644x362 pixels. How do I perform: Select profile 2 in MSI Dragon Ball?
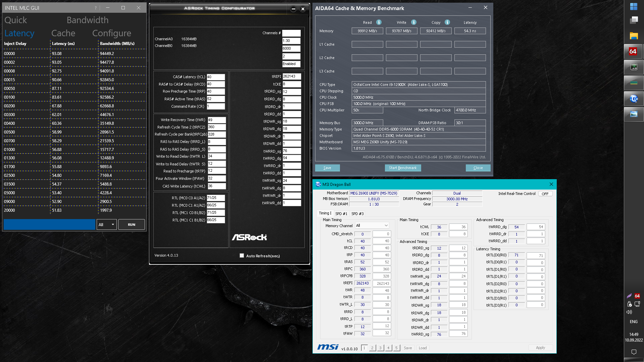point(372,348)
